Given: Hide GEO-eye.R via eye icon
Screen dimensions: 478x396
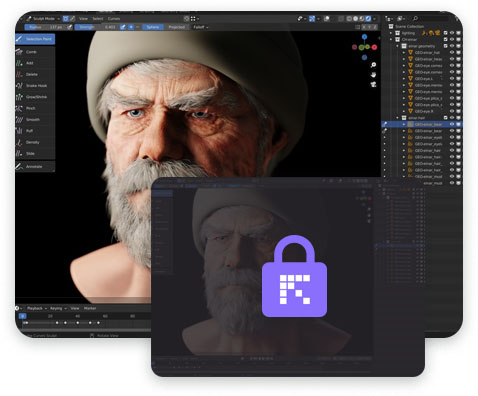Looking at the screenshot, I should (x=452, y=111).
